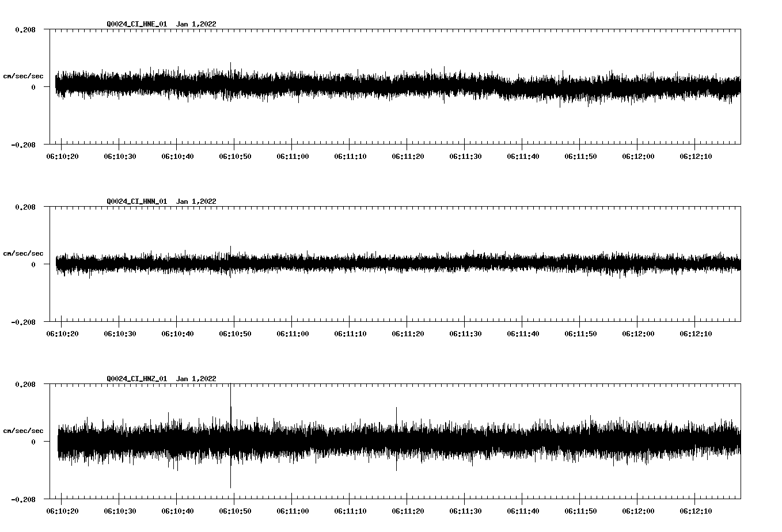Click the 06:10:40 time label under HNZ chart

pos(177,511)
